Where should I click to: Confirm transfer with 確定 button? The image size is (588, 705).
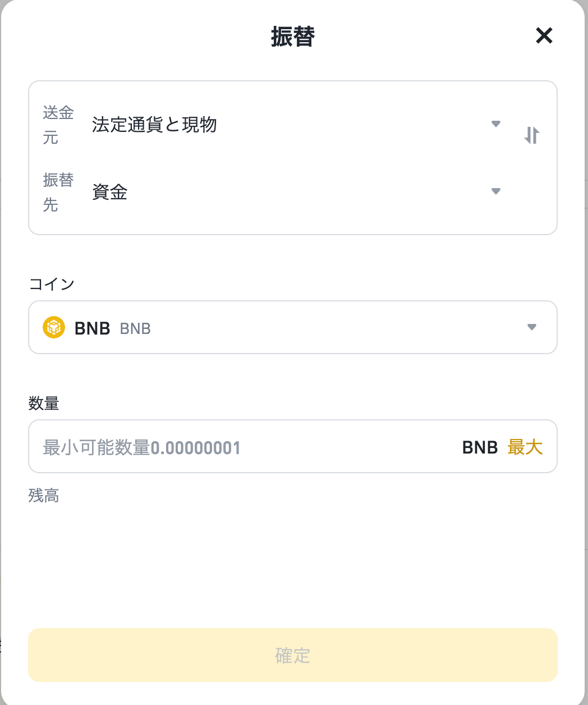click(x=293, y=655)
